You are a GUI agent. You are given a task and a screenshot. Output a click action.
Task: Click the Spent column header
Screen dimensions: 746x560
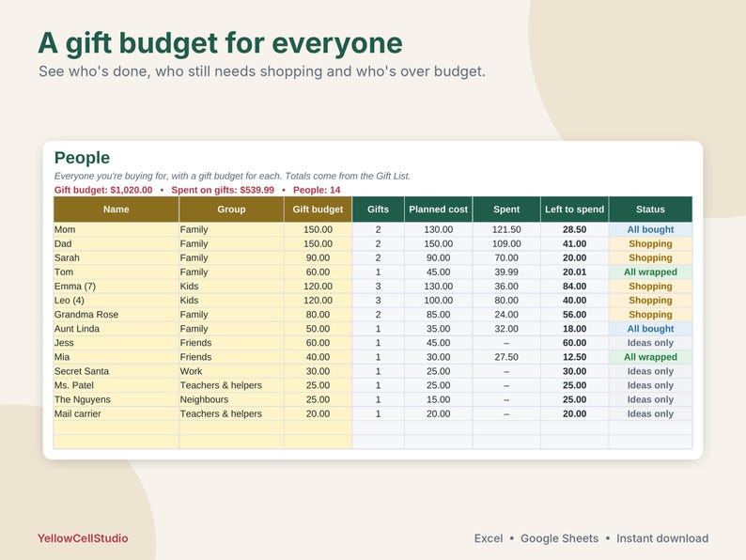click(506, 210)
